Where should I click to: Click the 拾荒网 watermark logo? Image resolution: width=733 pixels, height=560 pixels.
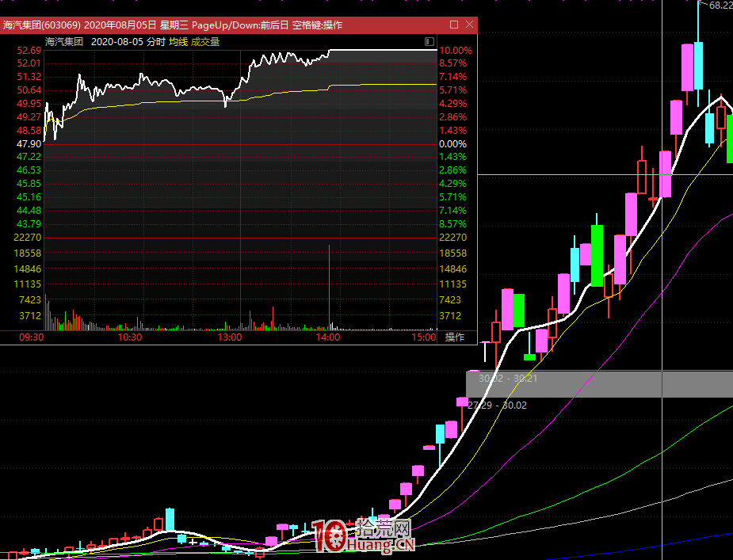[x=364, y=536]
